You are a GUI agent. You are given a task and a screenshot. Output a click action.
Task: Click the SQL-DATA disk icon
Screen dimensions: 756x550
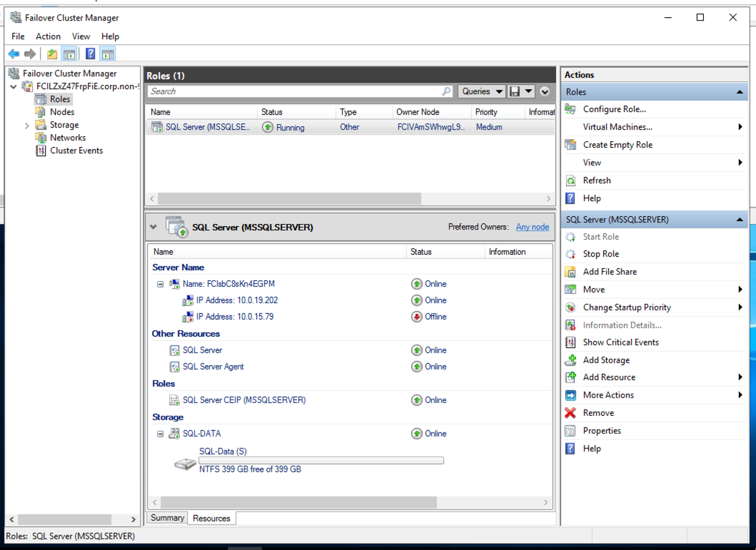click(174, 434)
